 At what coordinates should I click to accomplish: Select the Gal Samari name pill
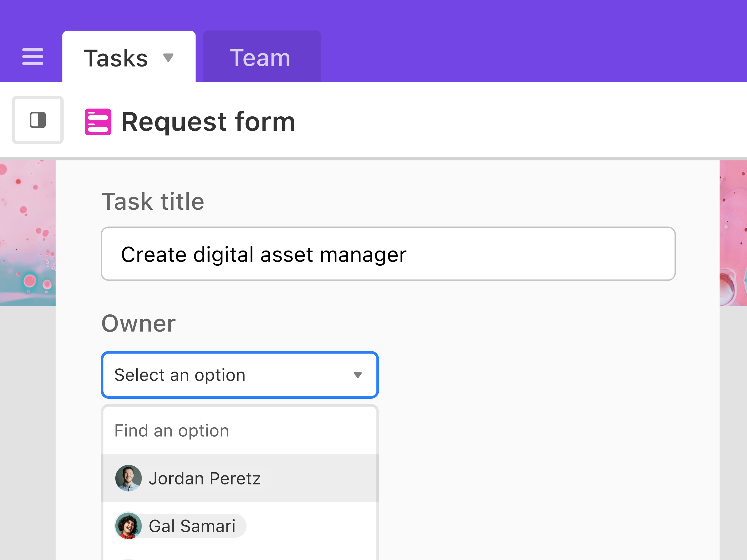pos(192,526)
